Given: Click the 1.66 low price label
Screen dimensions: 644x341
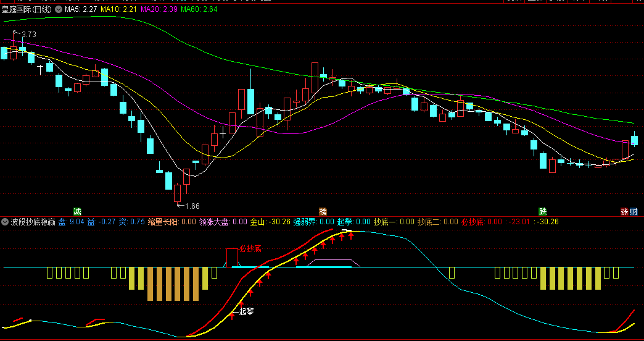Looking at the screenshot, I should [x=192, y=206].
